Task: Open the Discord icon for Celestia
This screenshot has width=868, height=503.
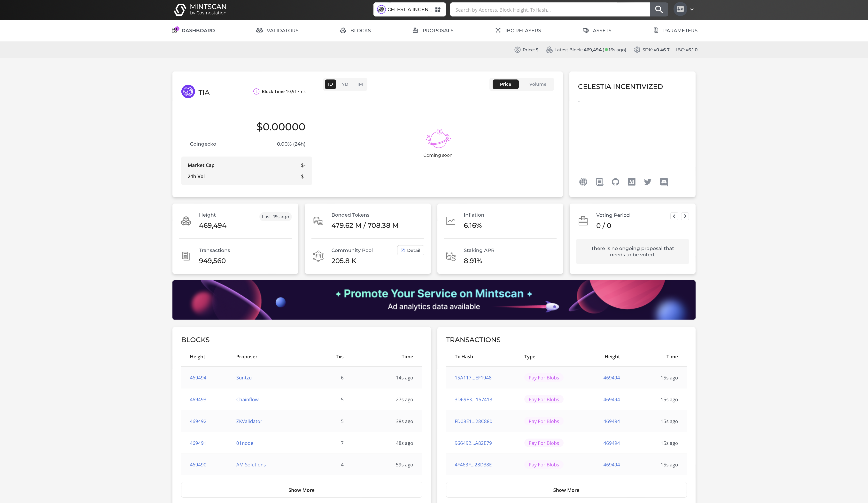Action: tap(664, 182)
